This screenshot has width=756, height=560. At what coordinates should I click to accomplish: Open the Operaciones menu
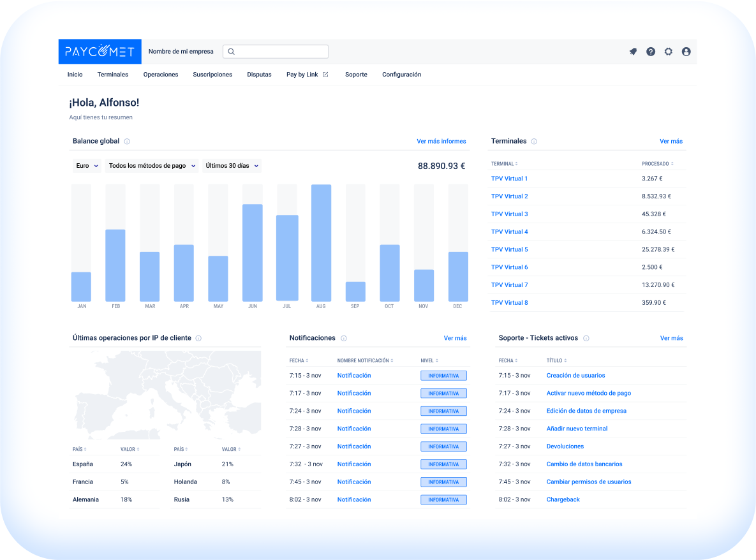click(161, 75)
